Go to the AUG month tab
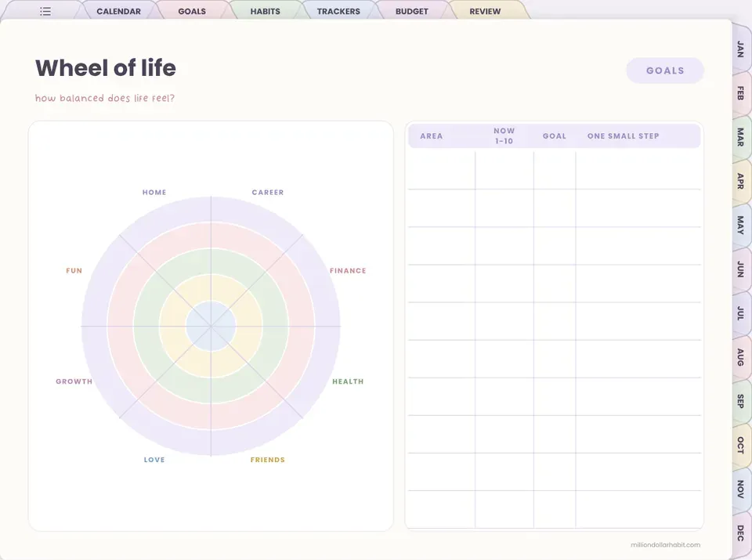Screen dimensions: 752x560 point(741,357)
